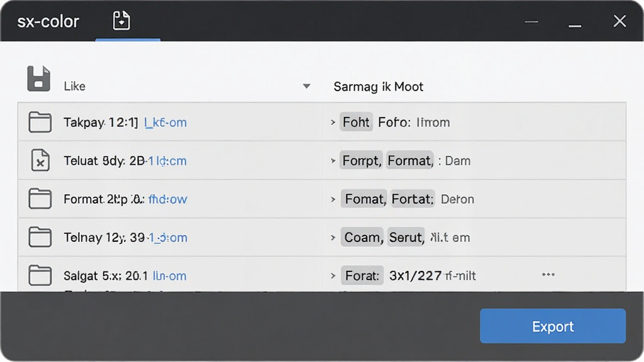Close the sx-color window
The image size is (644, 362).
click(619, 21)
